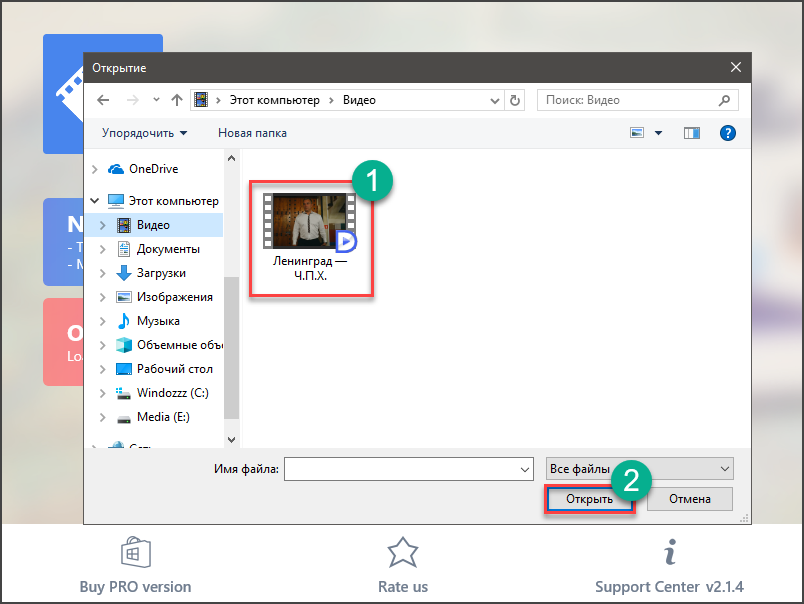This screenshot has width=804, height=604.
Task: Open 'Музыка' folder in the tree
Action: pyautogui.click(x=158, y=321)
